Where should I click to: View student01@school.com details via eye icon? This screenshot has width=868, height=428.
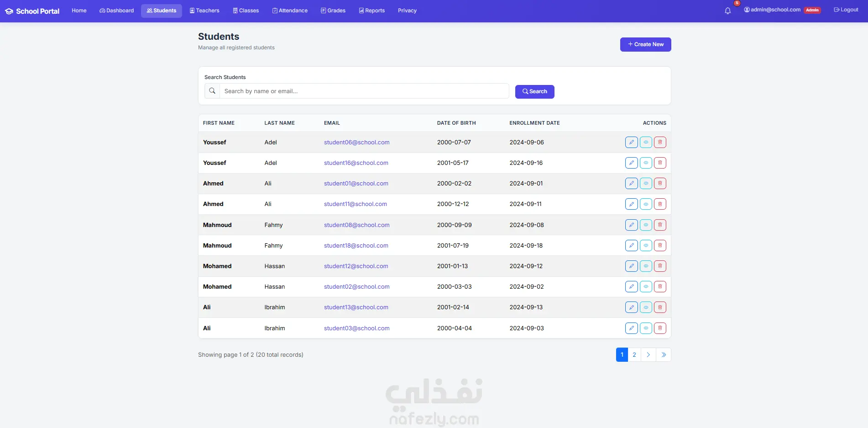click(x=646, y=183)
